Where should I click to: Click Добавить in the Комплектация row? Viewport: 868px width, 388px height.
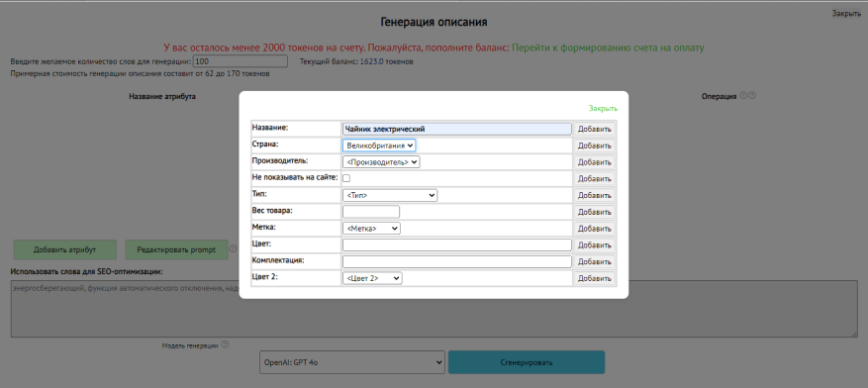coord(595,262)
